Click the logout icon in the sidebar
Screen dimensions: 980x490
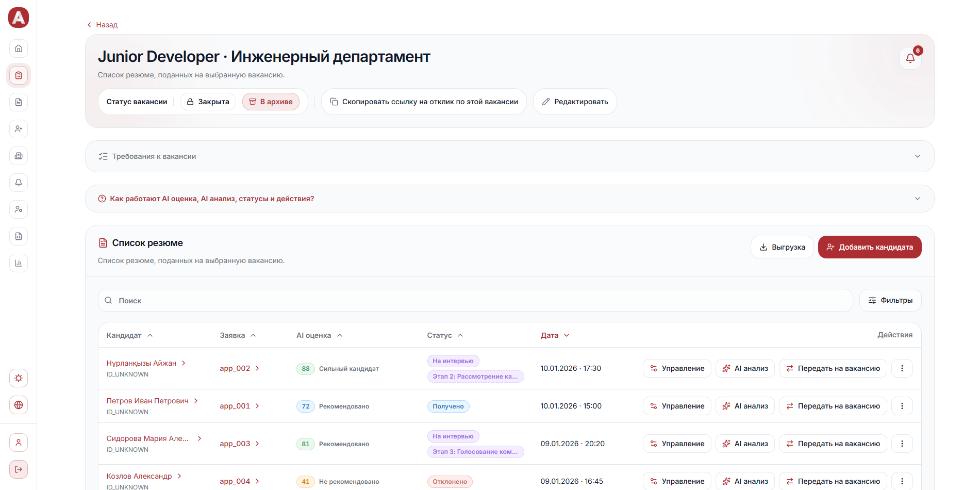coord(19,469)
